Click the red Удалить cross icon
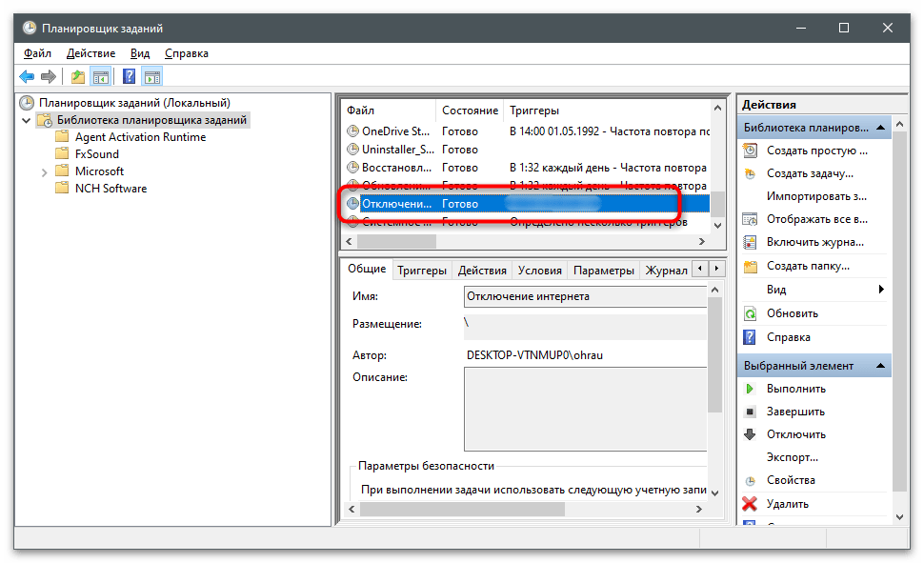This screenshot has height=563, width=924. (x=750, y=503)
